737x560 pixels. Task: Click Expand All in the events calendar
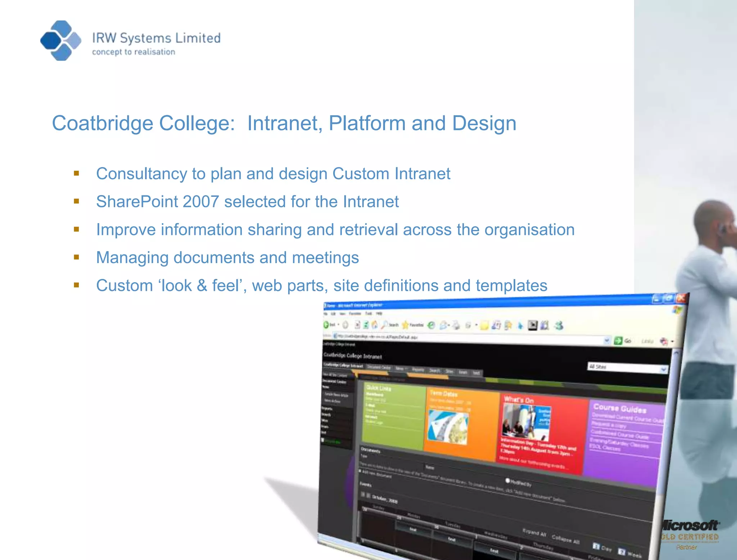pos(534,532)
